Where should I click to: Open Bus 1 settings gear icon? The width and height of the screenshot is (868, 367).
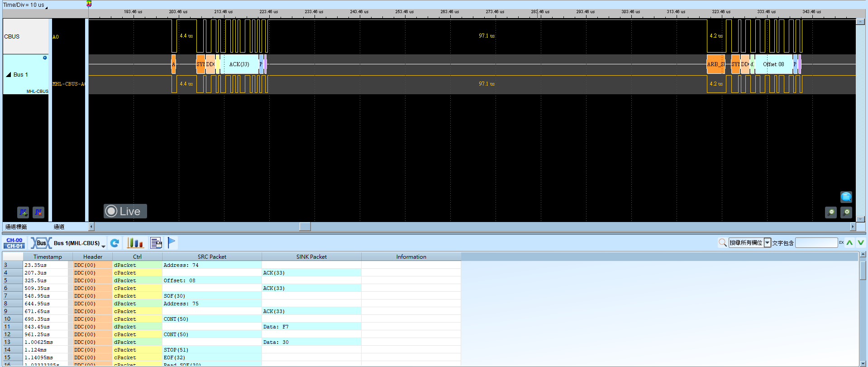click(45, 58)
